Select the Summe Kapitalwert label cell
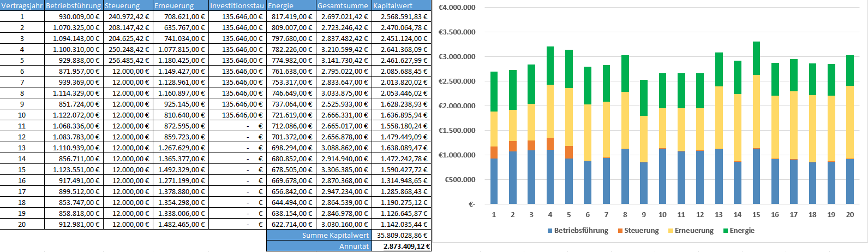The width and height of the screenshot is (868, 252). (x=319, y=235)
